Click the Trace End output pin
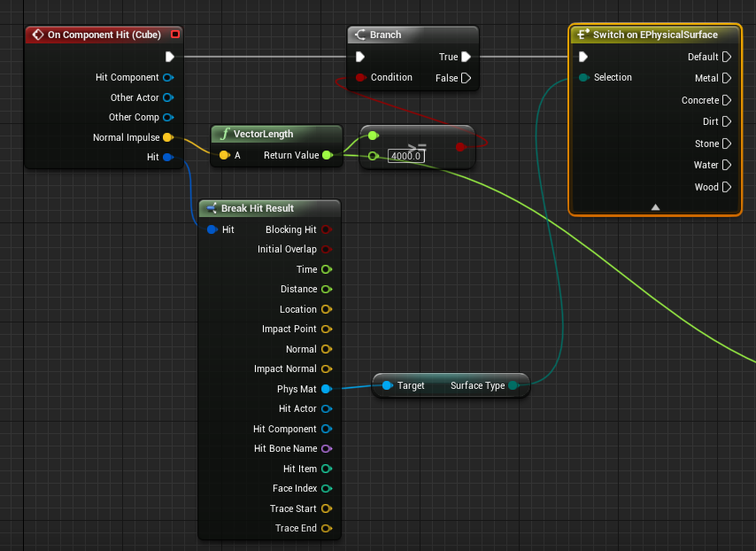This screenshot has width=756, height=551. click(x=327, y=528)
